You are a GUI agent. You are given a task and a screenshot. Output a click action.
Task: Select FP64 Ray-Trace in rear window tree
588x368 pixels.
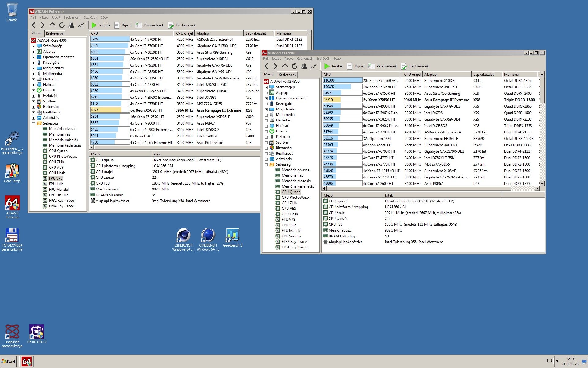pos(61,206)
